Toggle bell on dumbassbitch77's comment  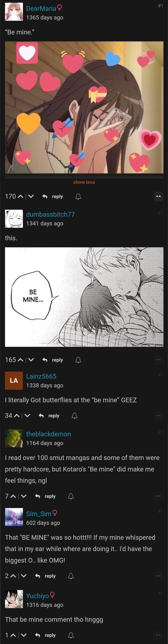(78, 360)
